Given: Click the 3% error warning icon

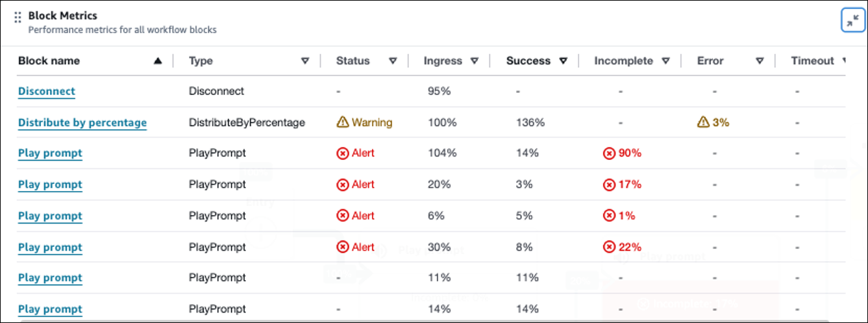Looking at the screenshot, I should 704,122.
